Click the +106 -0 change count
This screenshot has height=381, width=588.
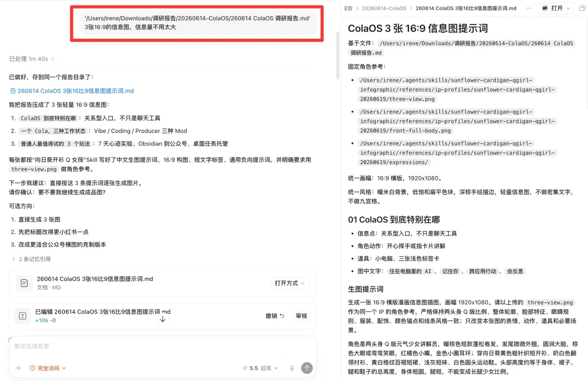(x=45, y=320)
